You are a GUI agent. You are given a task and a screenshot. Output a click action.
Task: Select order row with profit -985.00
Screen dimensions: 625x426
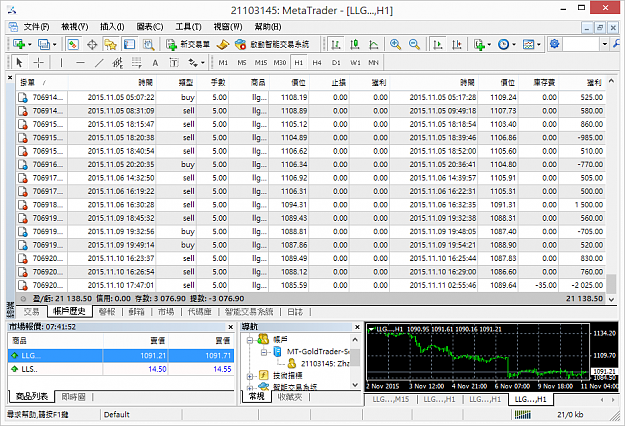[311, 137]
